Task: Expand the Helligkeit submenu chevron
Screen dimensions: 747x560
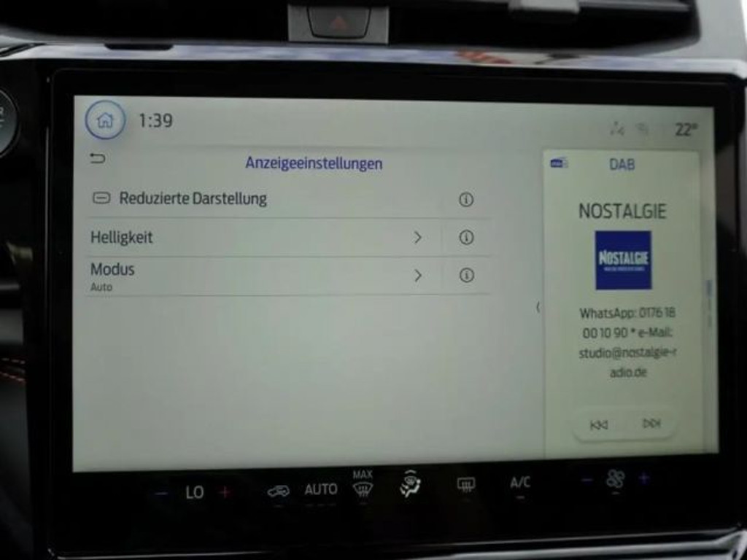Action: point(418,237)
